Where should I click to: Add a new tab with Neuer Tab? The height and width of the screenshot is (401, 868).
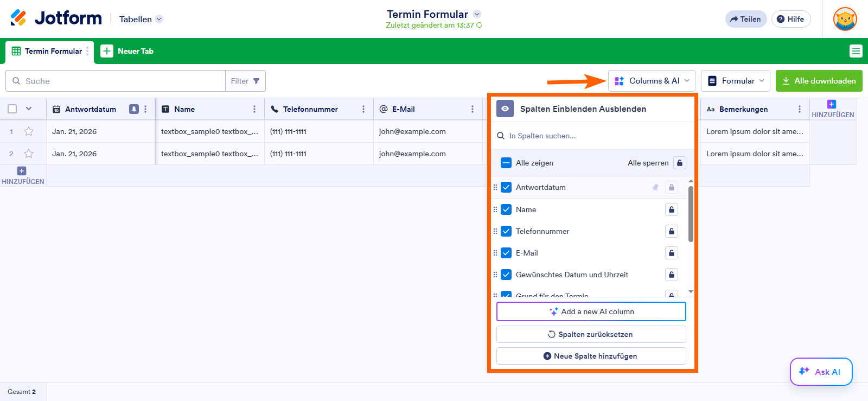coord(127,51)
